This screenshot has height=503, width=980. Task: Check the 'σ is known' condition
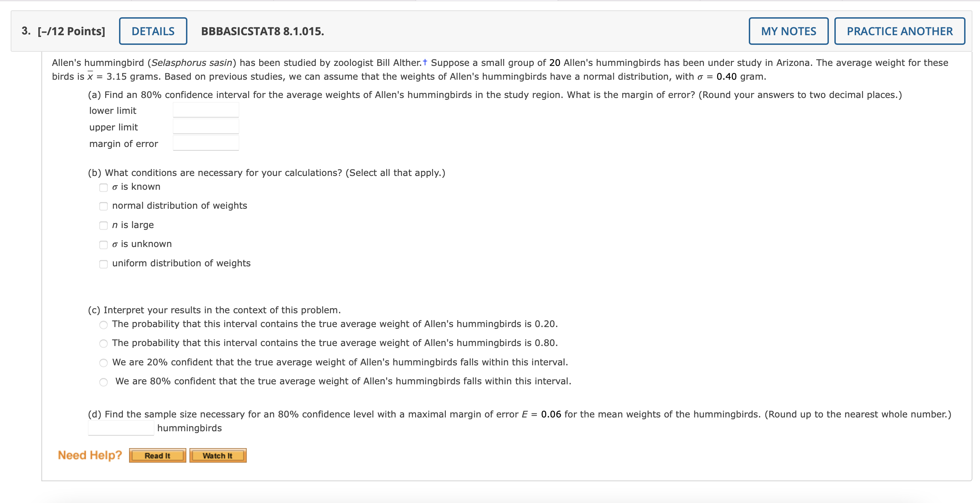(x=103, y=188)
